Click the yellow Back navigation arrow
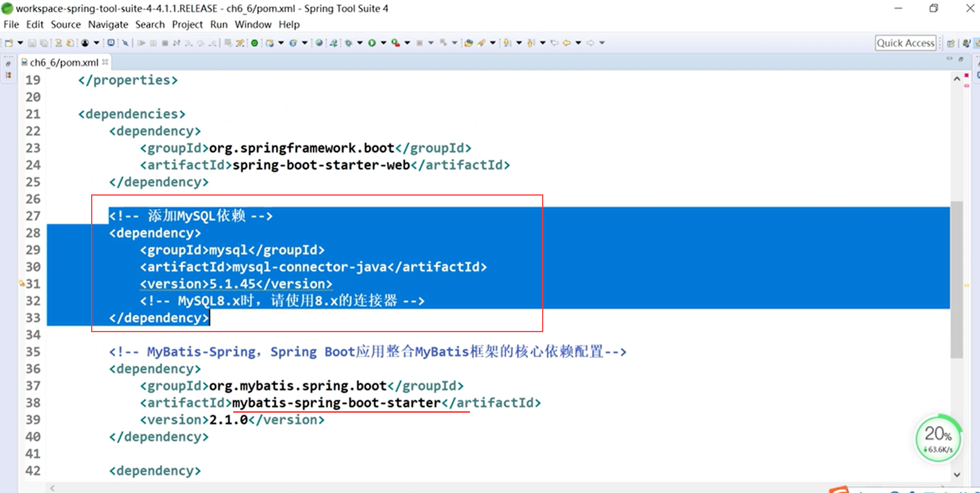The height and width of the screenshot is (493, 980). [566, 43]
